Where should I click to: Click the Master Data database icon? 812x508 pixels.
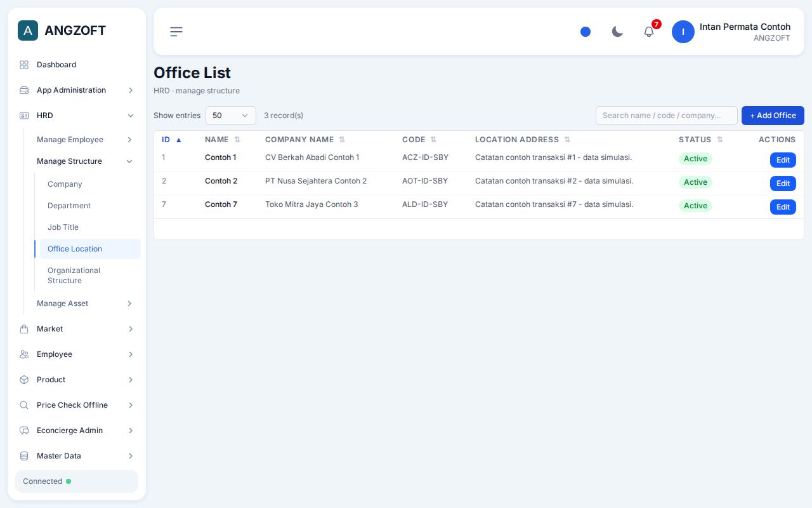coord(24,456)
